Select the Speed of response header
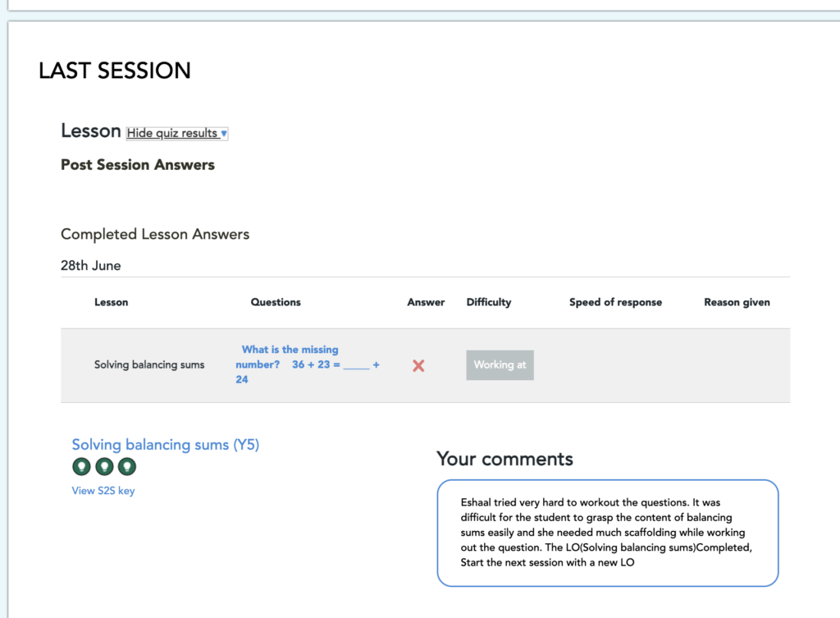This screenshot has width=840, height=618. coord(615,302)
